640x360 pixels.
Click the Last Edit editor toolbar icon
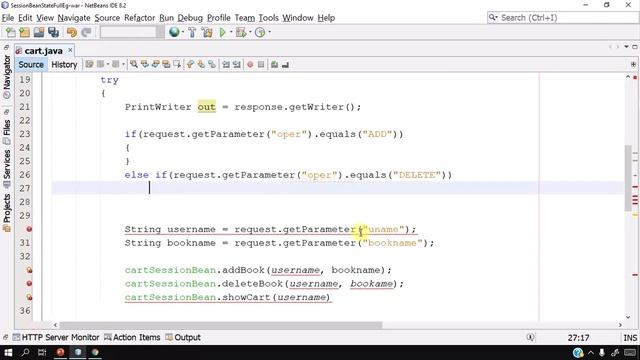tap(89, 64)
